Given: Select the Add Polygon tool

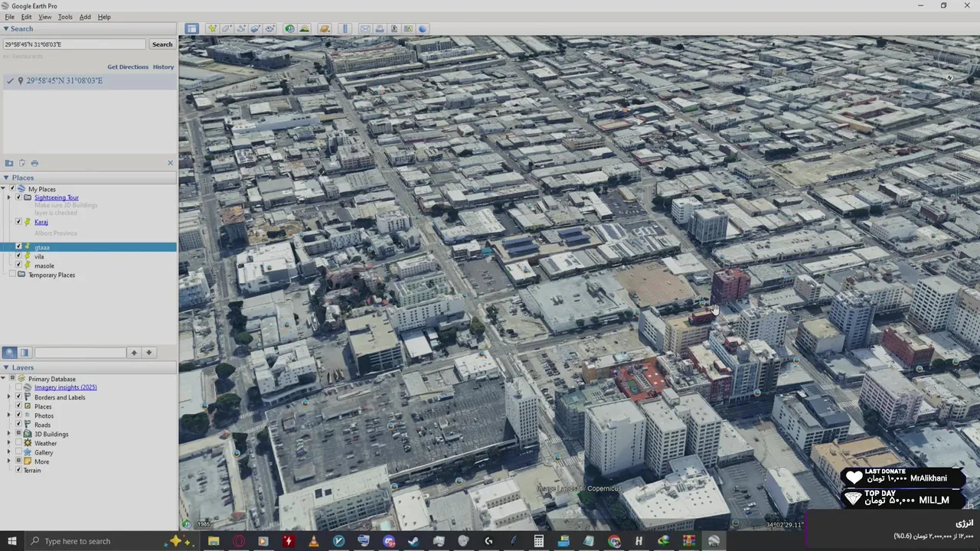Looking at the screenshot, I should pos(227,29).
